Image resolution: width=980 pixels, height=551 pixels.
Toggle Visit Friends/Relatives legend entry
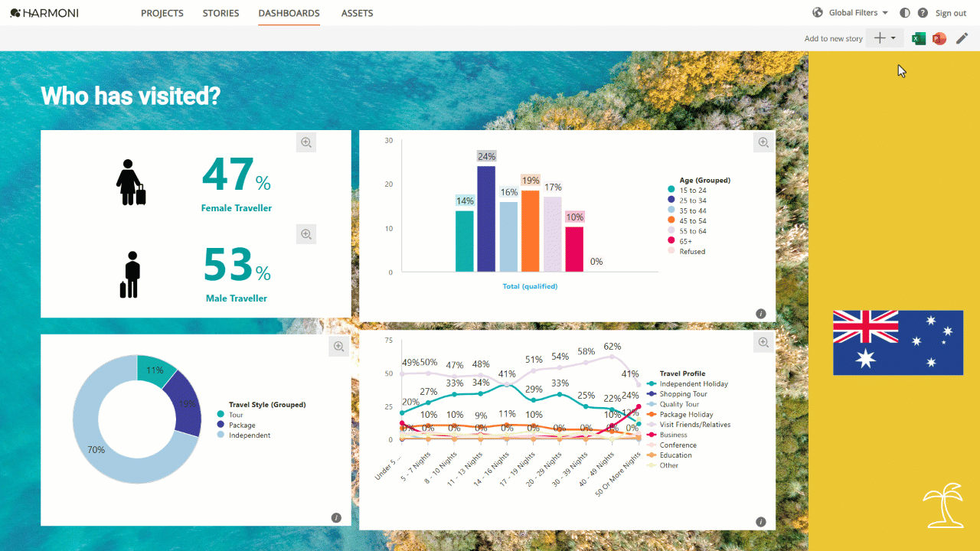click(x=689, y=425)
